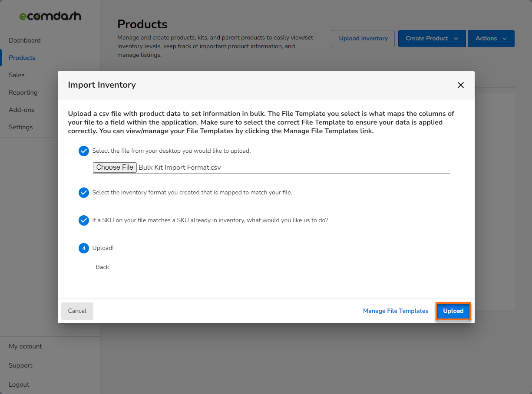Cancel the inventory import
Screen dimensions: 532x394
tap(77, 311)
